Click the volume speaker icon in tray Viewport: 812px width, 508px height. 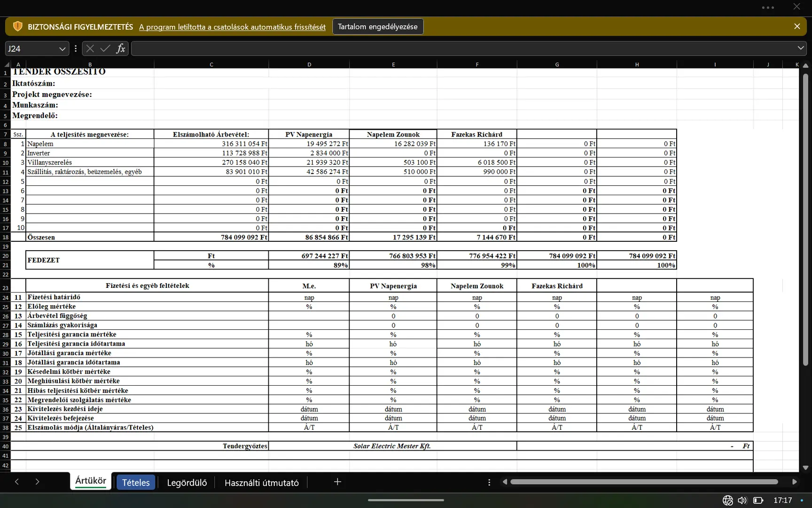pyautogui.click(x=742, y=500)
